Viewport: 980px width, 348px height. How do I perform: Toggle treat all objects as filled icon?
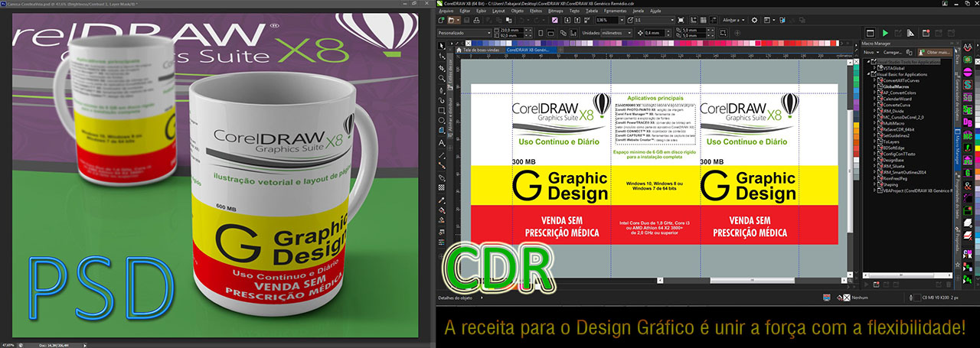(x=722, y=33)
